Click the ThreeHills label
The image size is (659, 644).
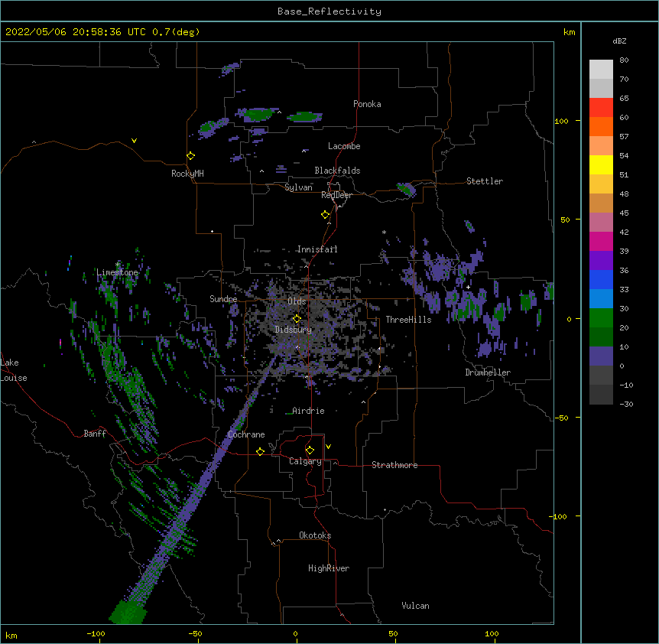[x=408, y=320]
